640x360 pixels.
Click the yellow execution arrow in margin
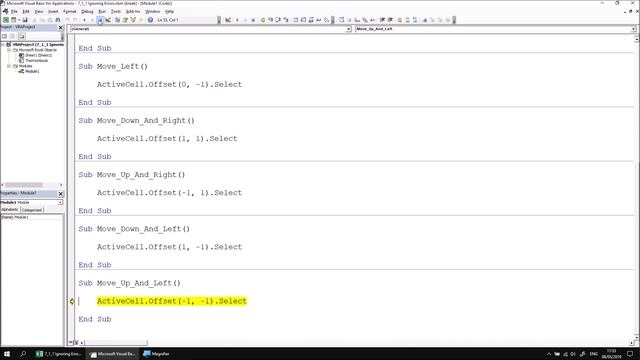[x=72, y=301]
